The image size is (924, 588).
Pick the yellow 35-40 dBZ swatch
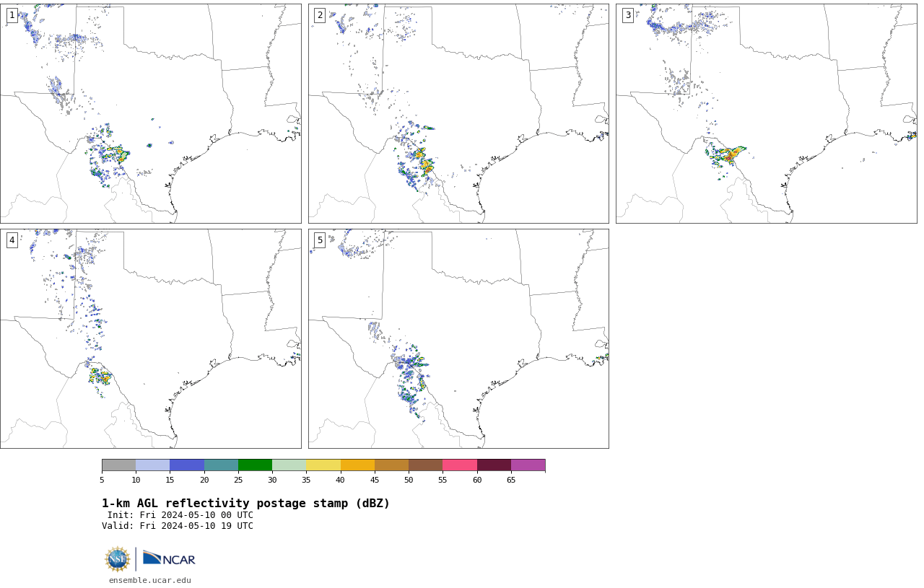pyautogui.click(x=323, y=465)
